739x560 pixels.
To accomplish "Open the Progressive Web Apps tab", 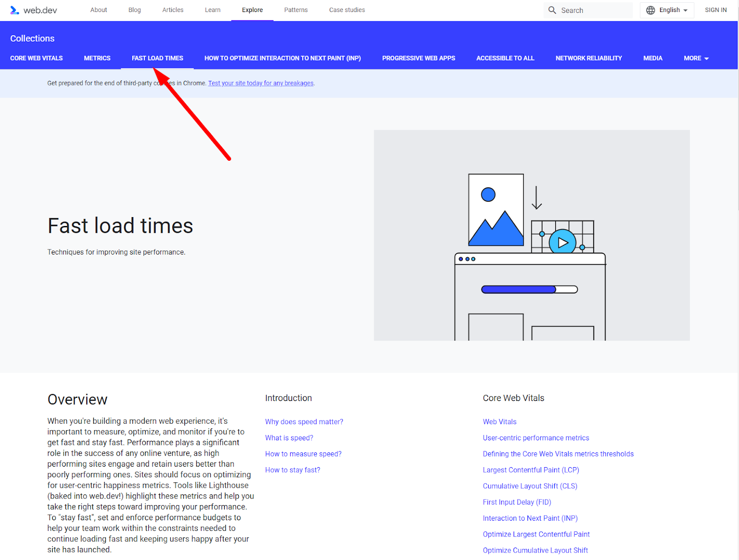I will coord(418,58).
